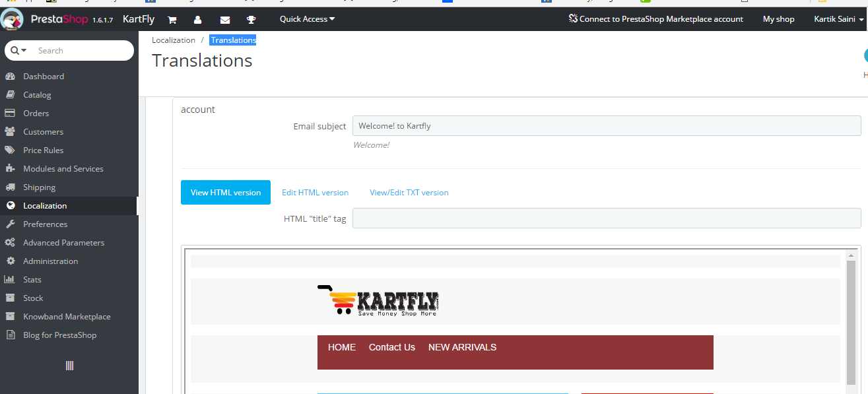Click the preview scrollbar up arrow
This screenshot has height=394, width=868.
(x=851, y=255)
